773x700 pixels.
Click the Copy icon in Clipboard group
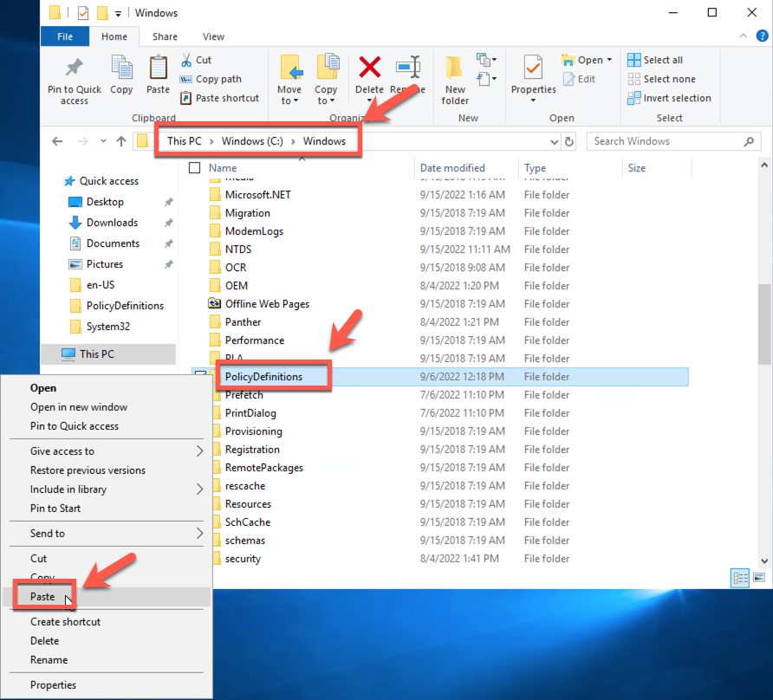(121, 69)
